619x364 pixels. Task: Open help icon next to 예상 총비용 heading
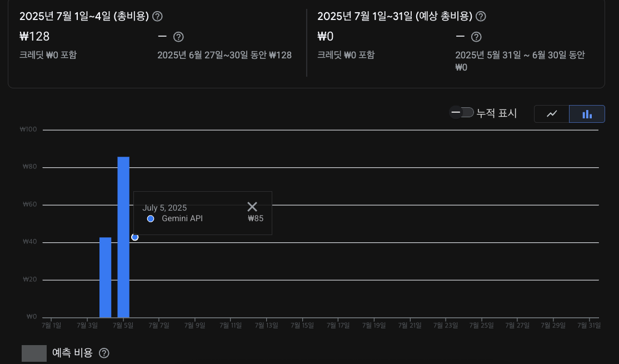click(481, 16)
